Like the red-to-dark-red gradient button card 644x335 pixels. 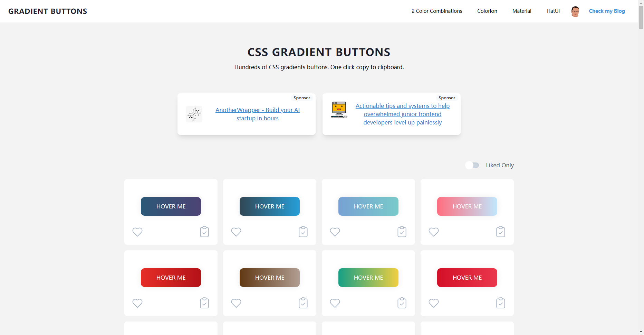137,303
